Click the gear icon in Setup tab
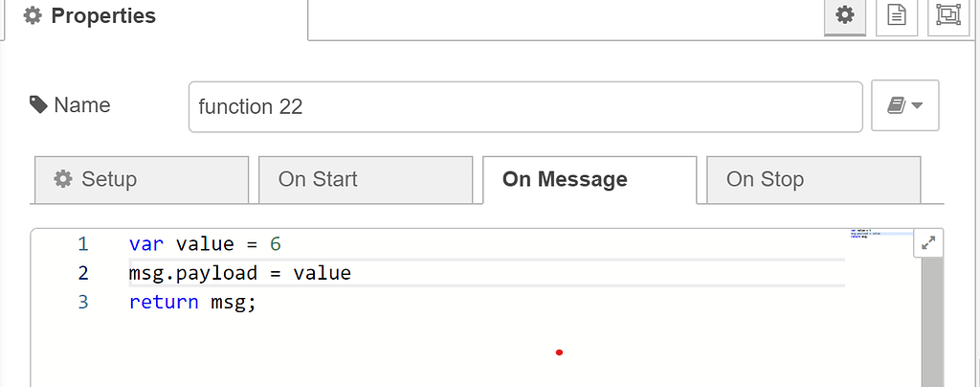Viewport: 980px width, 387px height. click(x=63, y=179)
